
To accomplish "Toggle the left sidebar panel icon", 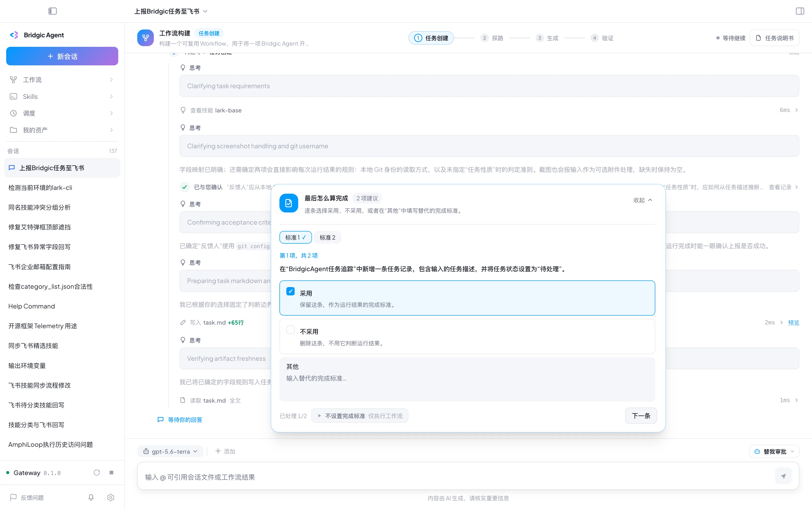I will pos(52,11).
